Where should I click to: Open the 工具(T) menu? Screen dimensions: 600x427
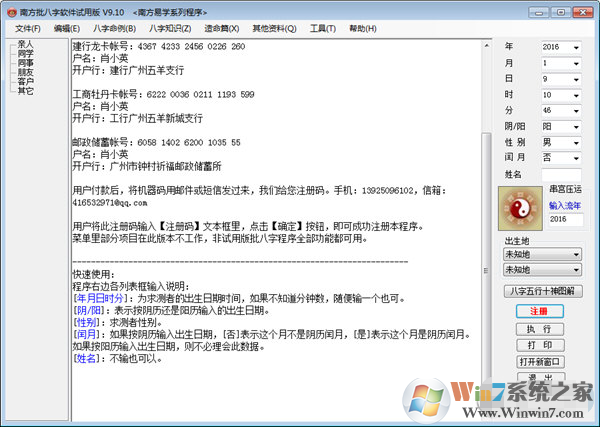(323, 29)
